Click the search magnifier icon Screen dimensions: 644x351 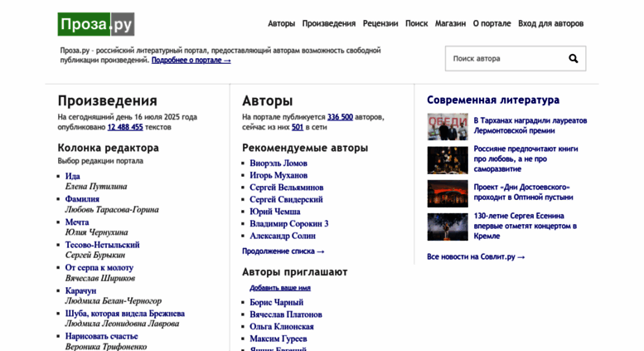click(574, 59)
